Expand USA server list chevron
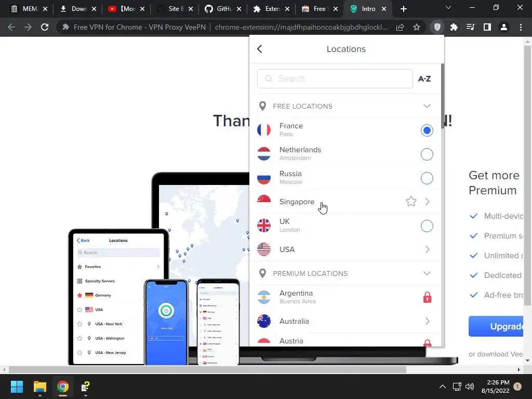 point(428,249)
